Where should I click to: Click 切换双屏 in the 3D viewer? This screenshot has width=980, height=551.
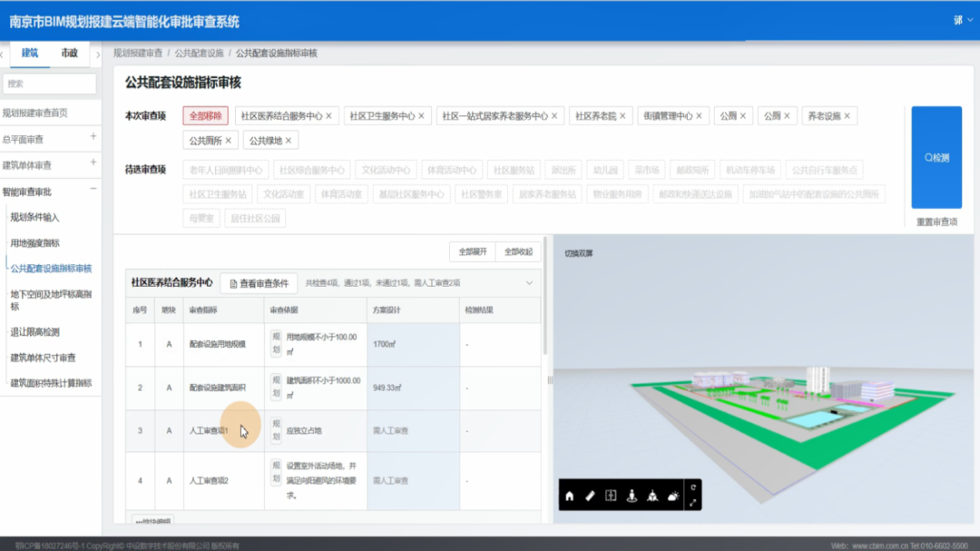(579, 253)
